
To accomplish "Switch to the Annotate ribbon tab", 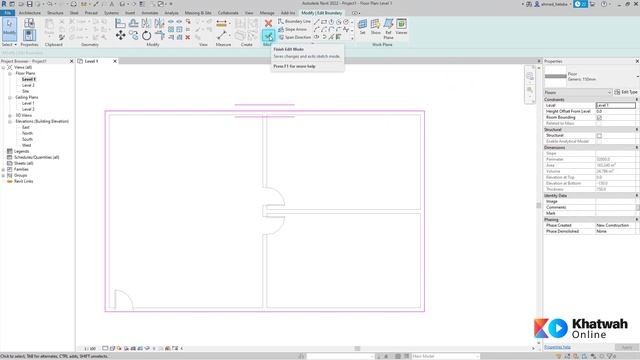I will (149, 13).
